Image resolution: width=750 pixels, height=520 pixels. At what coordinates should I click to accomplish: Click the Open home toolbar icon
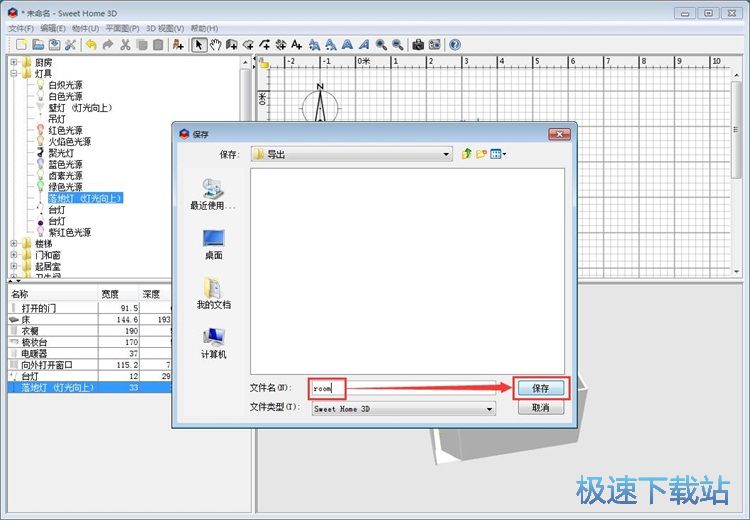click(38, 45)
